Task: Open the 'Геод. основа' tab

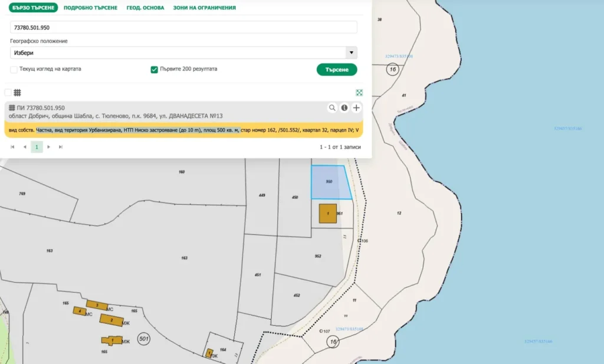Action: [145, 8]
